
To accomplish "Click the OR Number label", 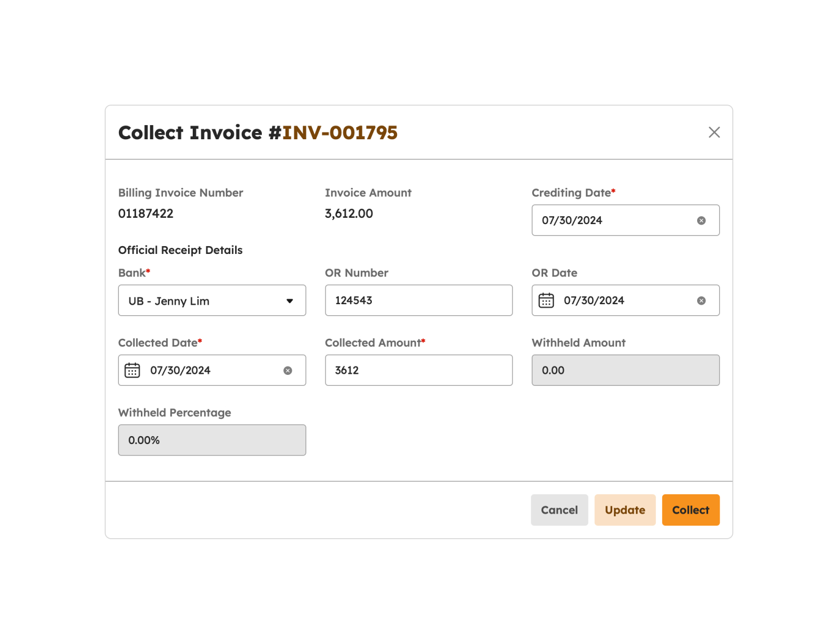I will (x=357, y=273).
